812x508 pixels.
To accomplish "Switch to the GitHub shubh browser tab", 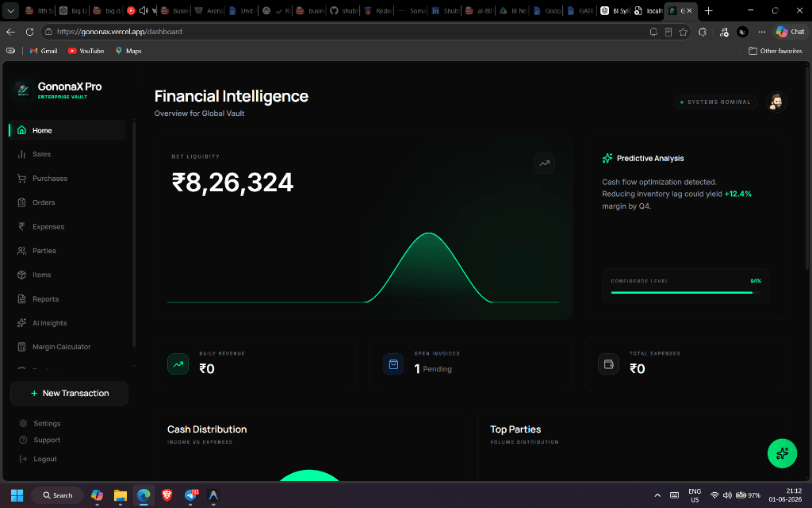I will (344, 11).
